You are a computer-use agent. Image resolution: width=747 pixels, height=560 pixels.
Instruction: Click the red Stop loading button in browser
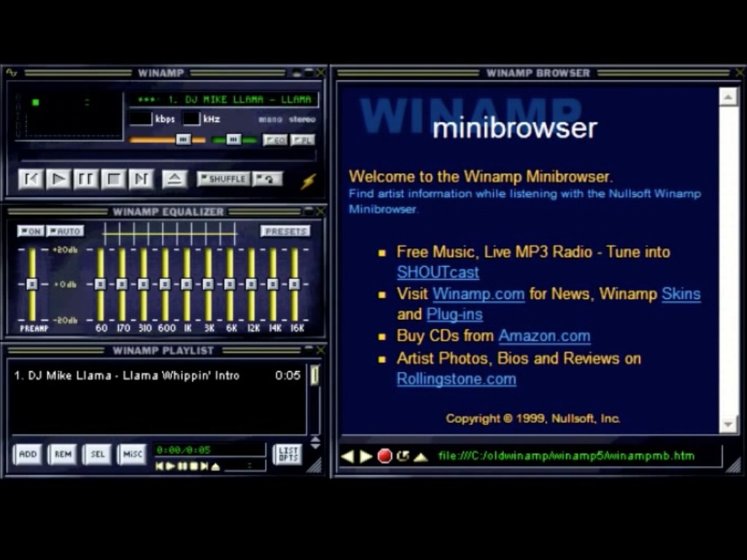(x=384, y=456)
